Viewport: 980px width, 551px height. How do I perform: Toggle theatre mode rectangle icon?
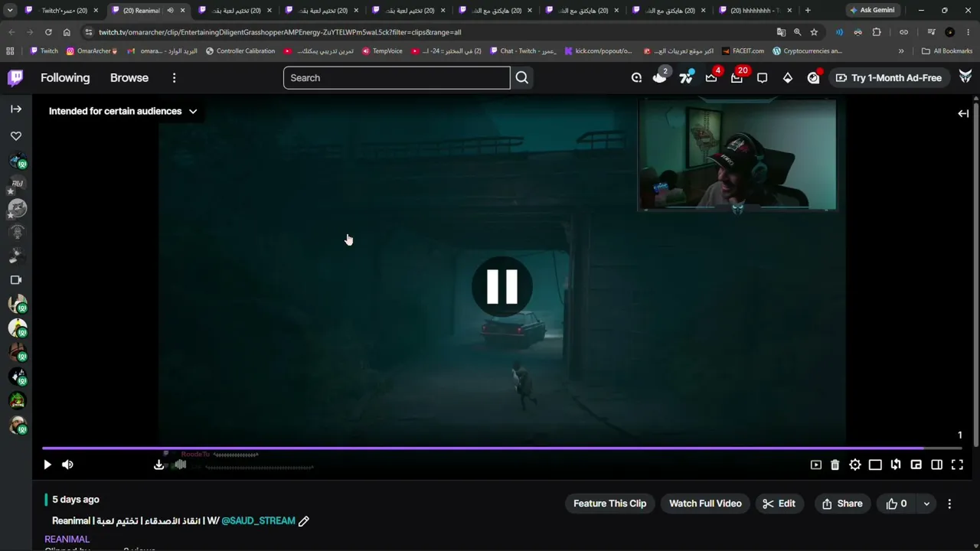pyautogui.click(x=875, y=465)
